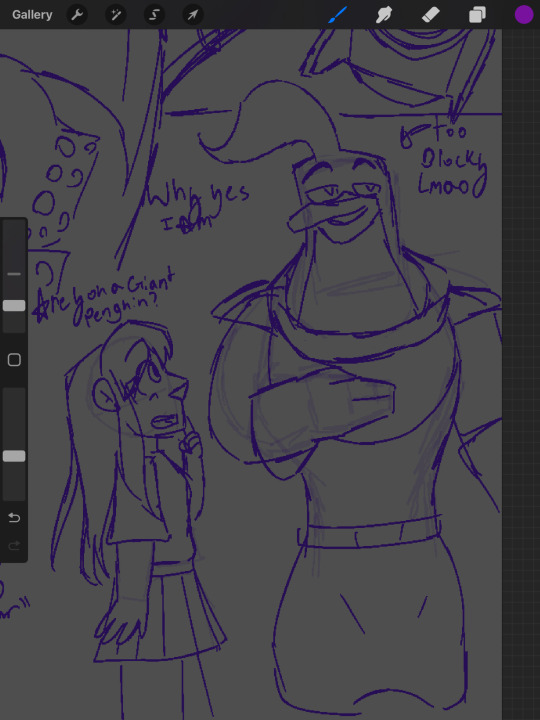
Task: Open the Adjustments magic wand menu
Action: pyautogui.click(x=116, y=15)
